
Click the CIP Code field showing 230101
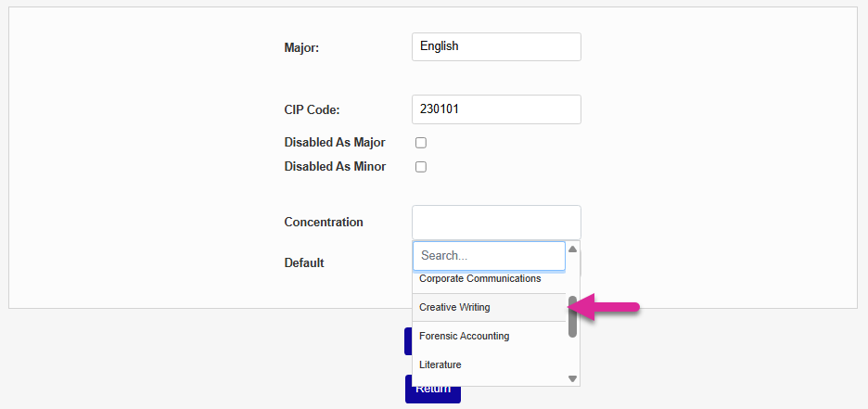pos(496,109)
